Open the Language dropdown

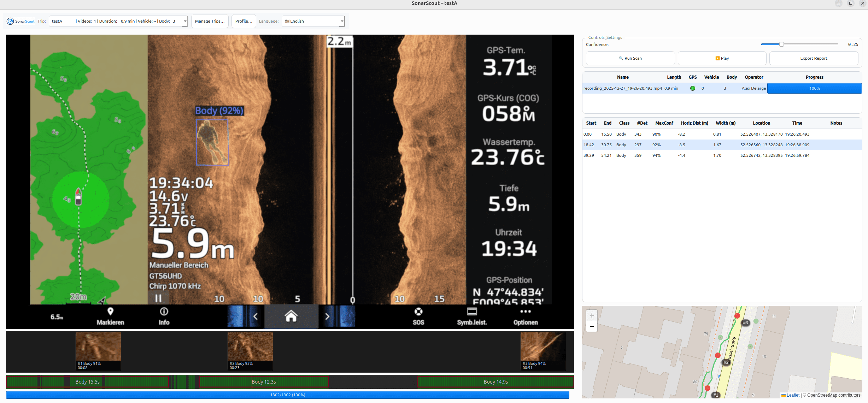pos(341,21)
